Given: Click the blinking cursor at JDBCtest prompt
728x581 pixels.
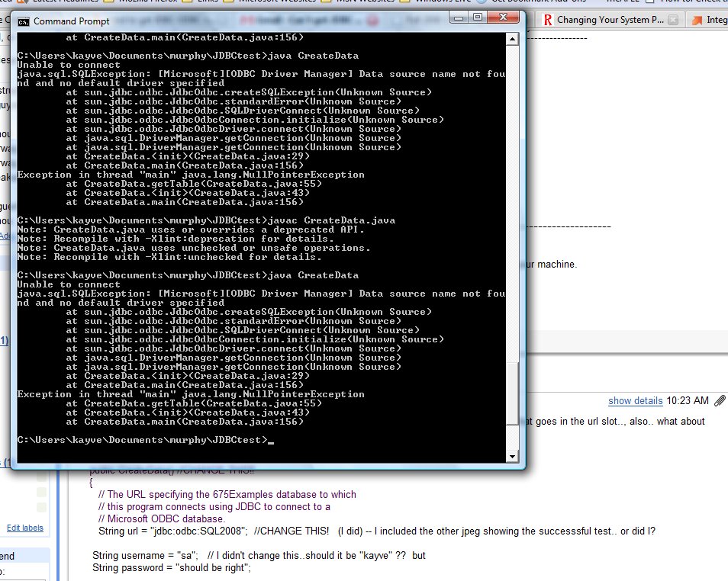Looking at the screenshot, I should 271,440.
